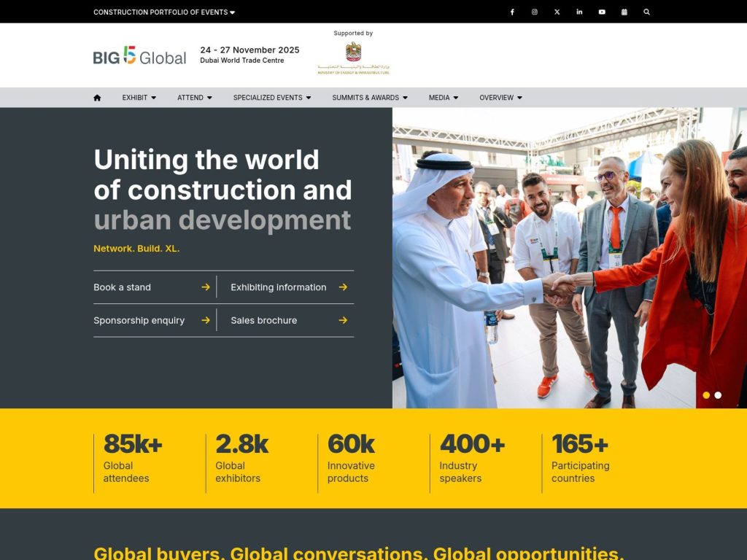The height and width of the screenshot is (560, 747).
Task: Expand the Exhibit menu dropdown
Action: point(139,98)
